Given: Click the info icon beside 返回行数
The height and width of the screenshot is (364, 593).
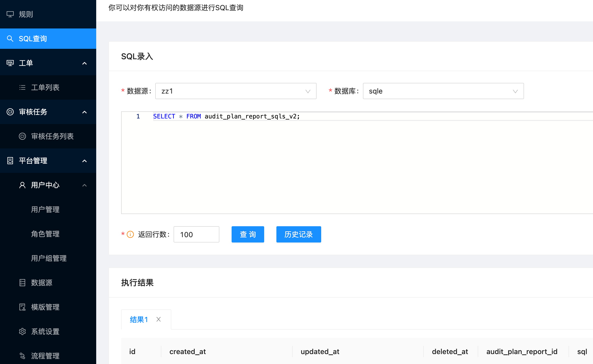Looking at the screenshot, I should point(130,234).
